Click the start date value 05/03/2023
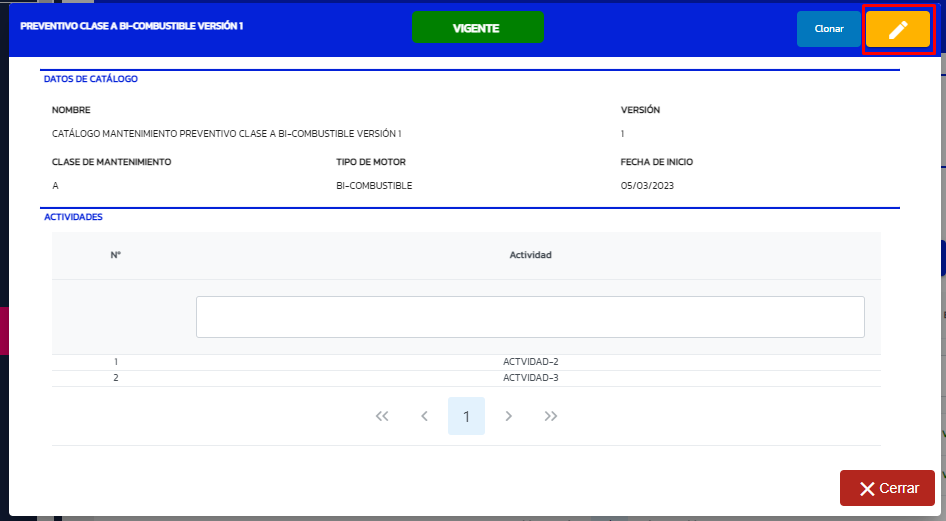946x521 pixels. pyautogui.click(x=647, y=185)
